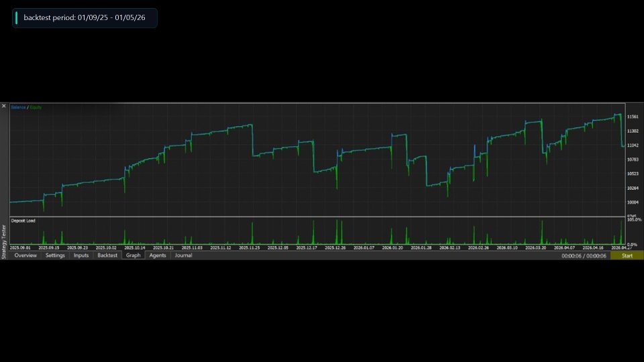Click the 105.0% deposit load scale label
The width and height of the screenshot is (644, 362).
tap(634, 220)
